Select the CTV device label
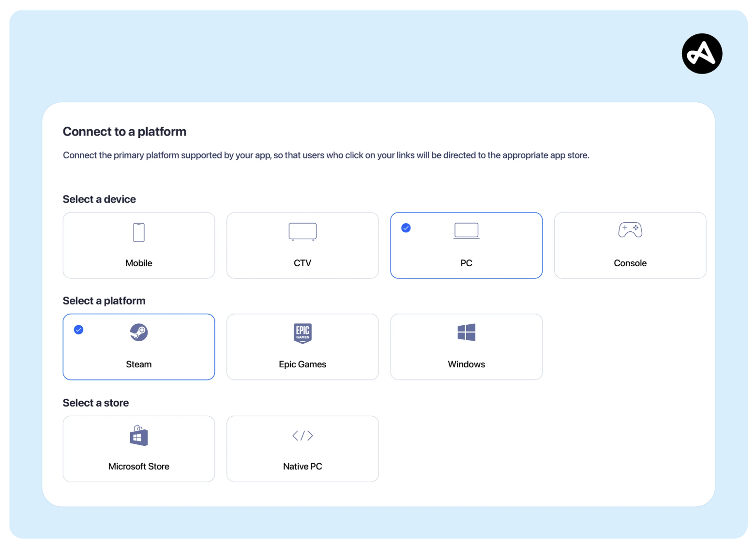The image size is (756, 545). [302, 263]
